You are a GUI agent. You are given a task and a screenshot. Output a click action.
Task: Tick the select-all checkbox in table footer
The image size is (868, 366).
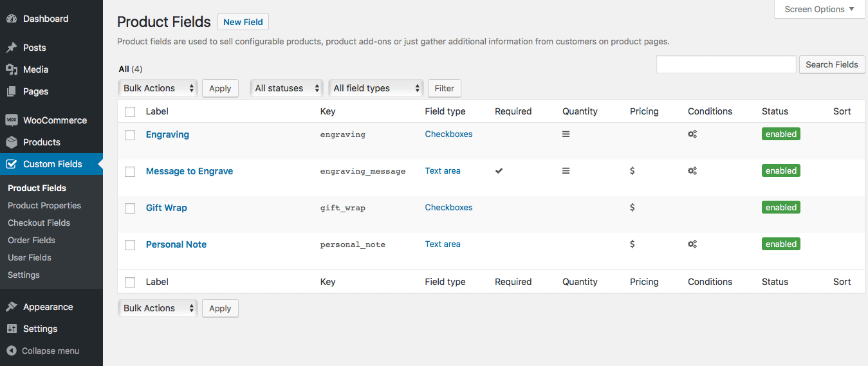[x=130, y=282]
